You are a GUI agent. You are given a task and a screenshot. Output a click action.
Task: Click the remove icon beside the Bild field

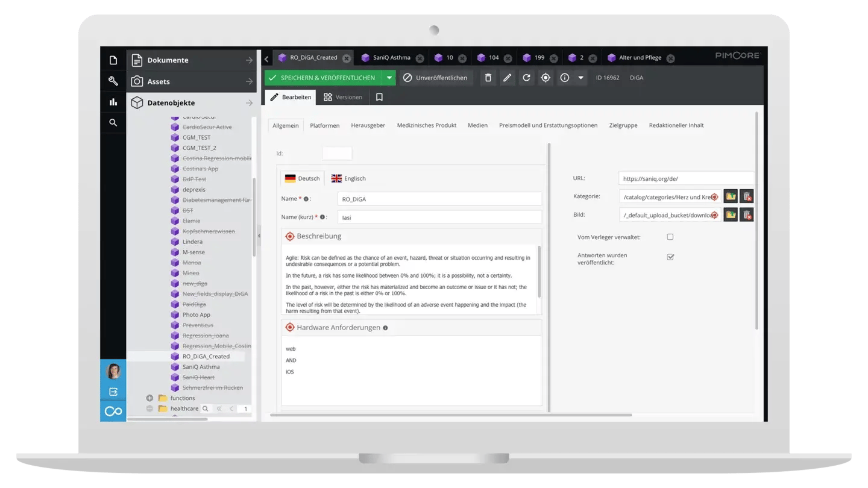[746, 214]
